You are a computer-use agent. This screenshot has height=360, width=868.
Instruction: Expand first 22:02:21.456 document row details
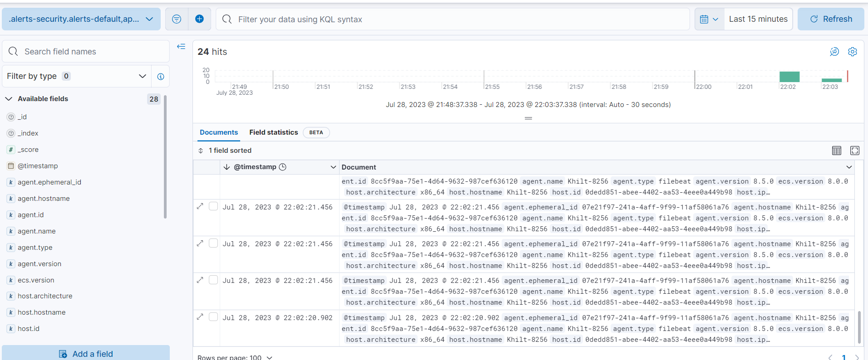pos(200,206)
